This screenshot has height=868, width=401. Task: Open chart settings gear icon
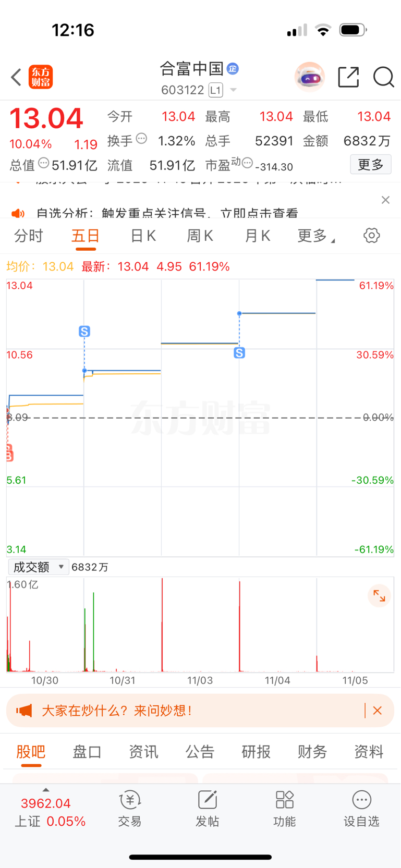(x=371, y=236)
